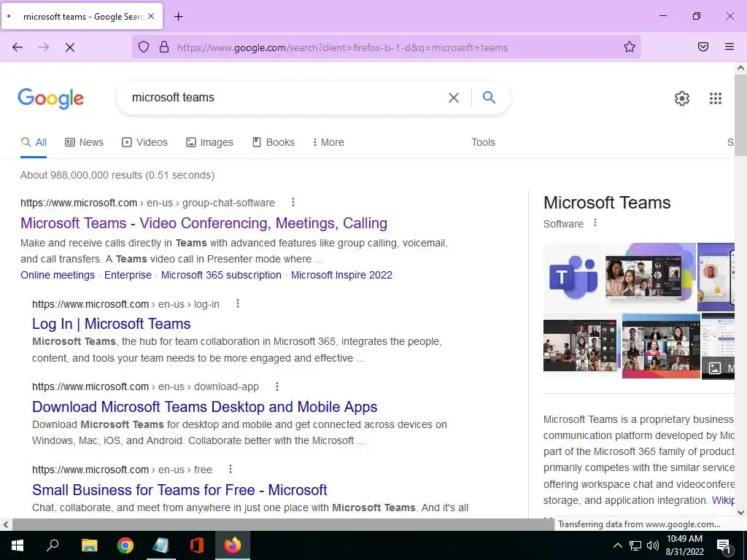Click the vertical page scrollbar thumb
Viewport: 747px width, 560px height.
coord(740,114)
